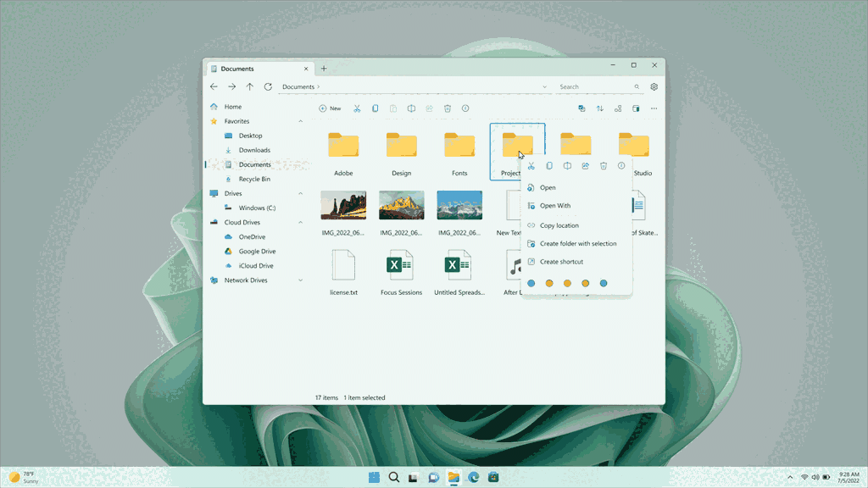The width and height of the screenshot is (868, 488).
Task: Toggle the details pane icon on the toolbar
Action: pos(635,108)
